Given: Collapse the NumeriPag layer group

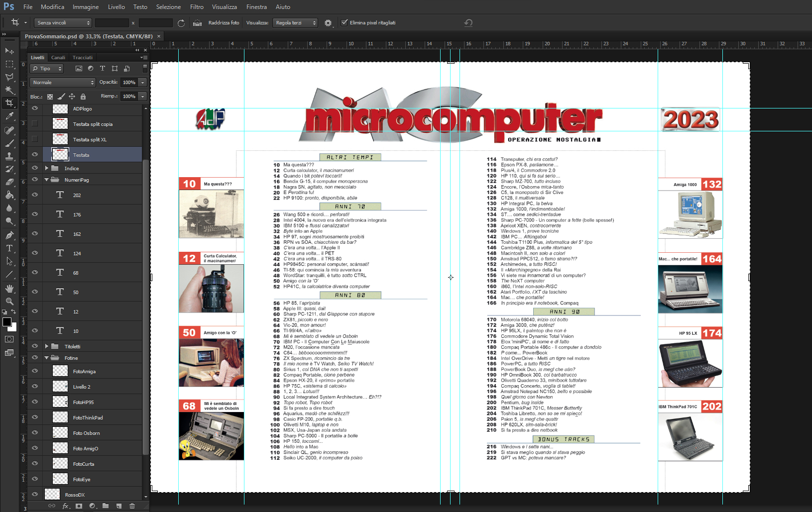Looking at the screenshot, I should click(x=47, y=180).
